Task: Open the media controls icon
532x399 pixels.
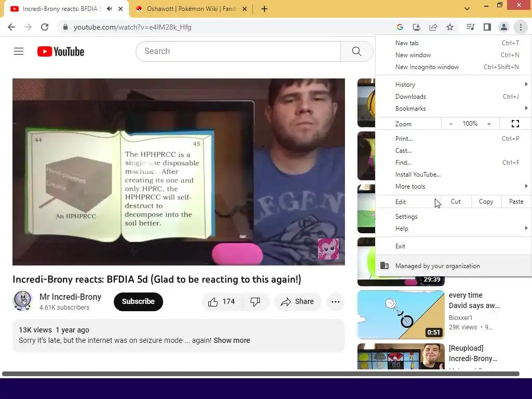Action: [x=470, y=27]
